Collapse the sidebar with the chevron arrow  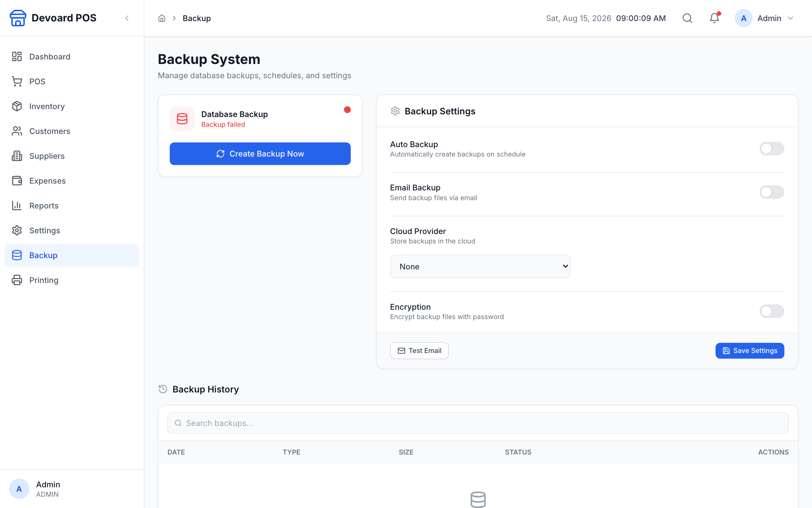(127, 18)
